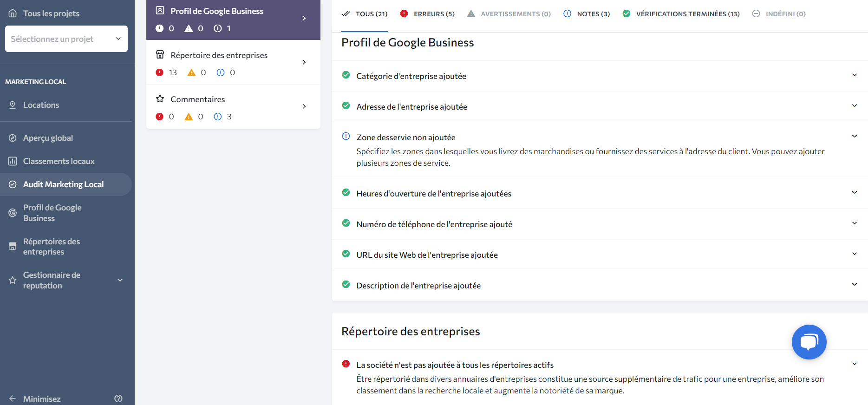
Task: Click the help question mark icon
Action: click(118, 398)
